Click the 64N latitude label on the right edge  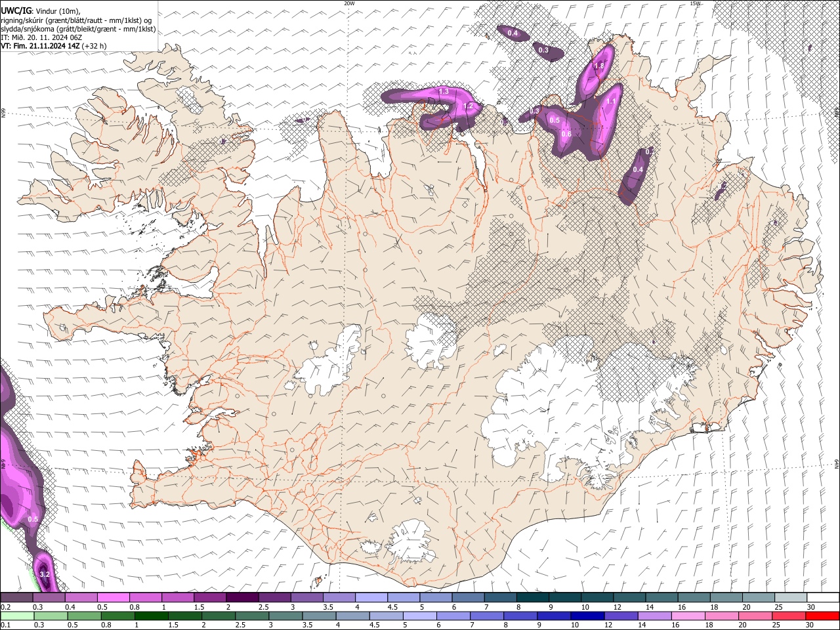tap(837, 463)
